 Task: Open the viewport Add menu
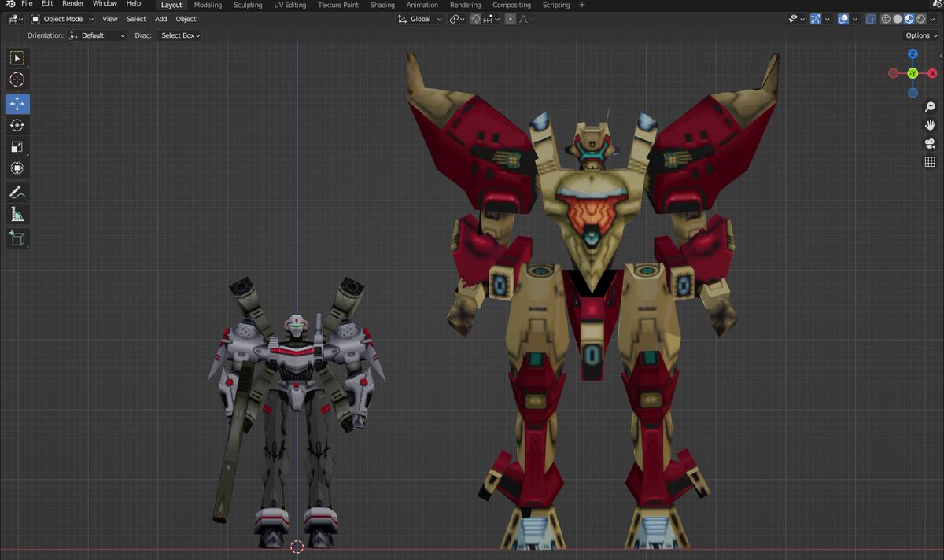(160, 19)
